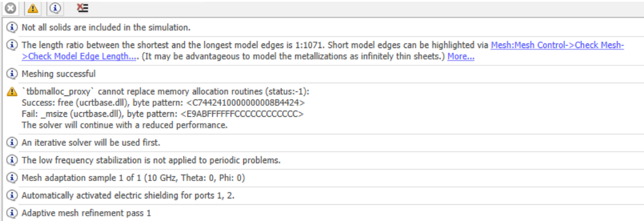Select the reduced performance warning text
This screenshot has height=221, width=644.
pos(124,126)
